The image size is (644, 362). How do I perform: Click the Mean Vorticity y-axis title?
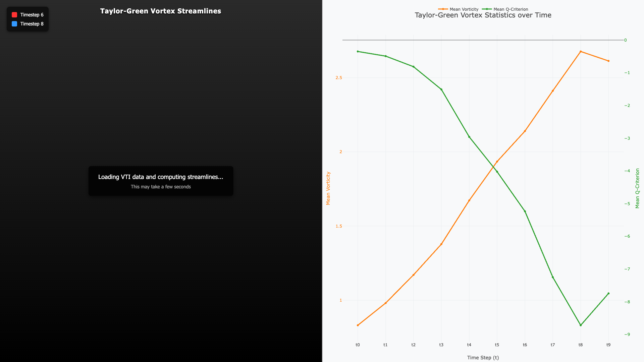[x=328, y=188]
